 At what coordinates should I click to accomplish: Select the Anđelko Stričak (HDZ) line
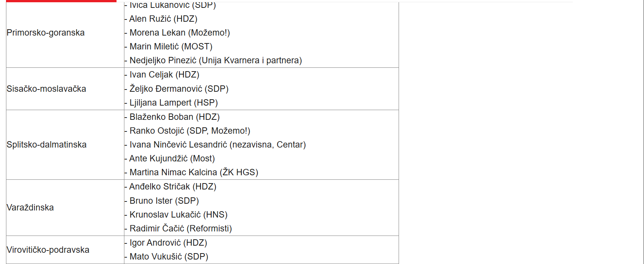point(173,186)
